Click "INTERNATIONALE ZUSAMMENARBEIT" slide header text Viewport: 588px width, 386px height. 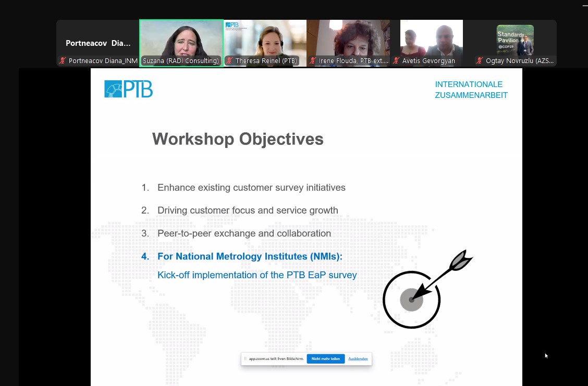pyautogui.click(x=471, y=90)
